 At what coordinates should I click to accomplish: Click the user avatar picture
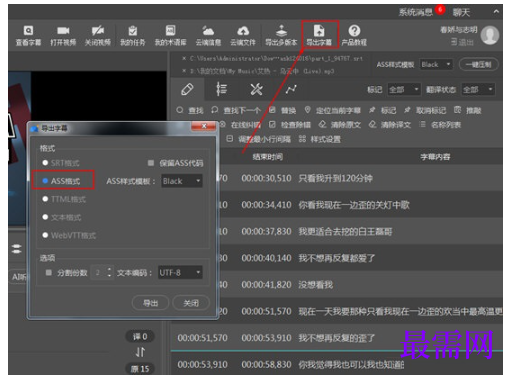coord(490,35)
